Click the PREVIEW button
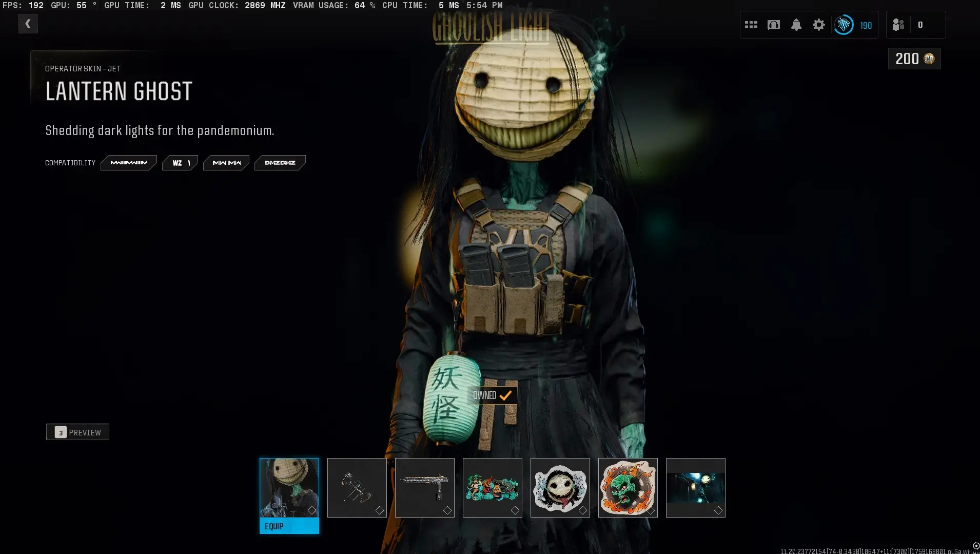Viewport: 980px width, 554px height. [x=77, y=432]
